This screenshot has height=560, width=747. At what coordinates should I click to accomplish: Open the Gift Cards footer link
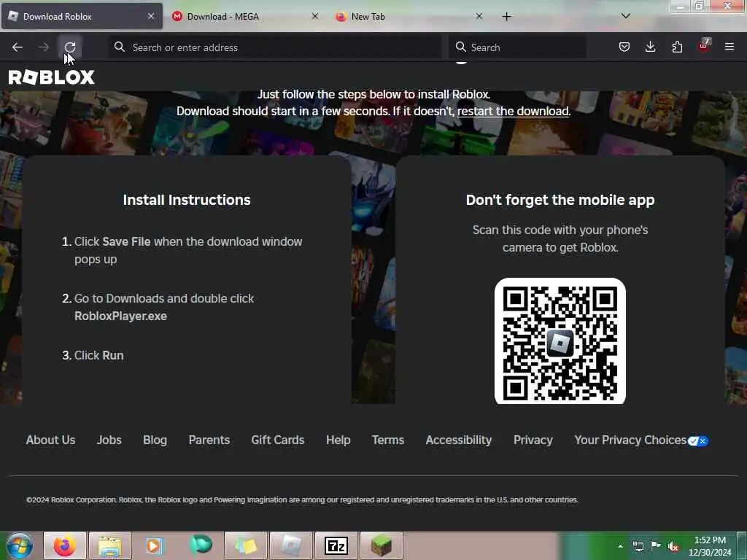point(278,440)
